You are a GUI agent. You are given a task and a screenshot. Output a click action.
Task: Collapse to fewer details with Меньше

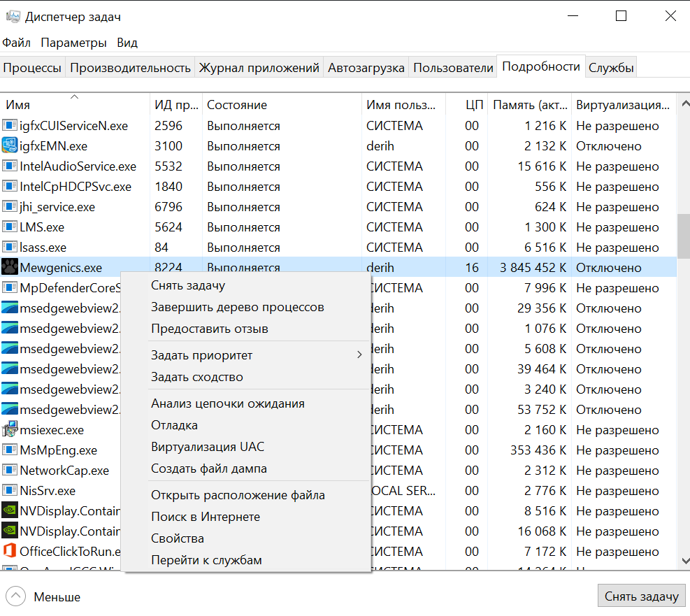[45, 597]
